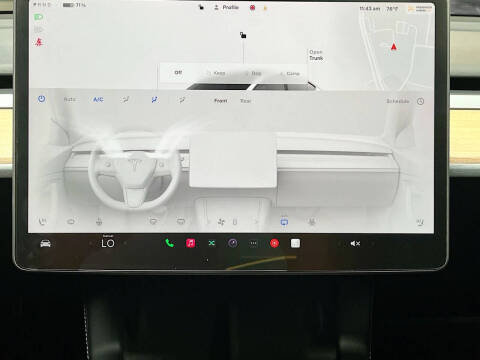
Task: Open the climate Schedule option
Action: pyautogui.click(x=398, y=101)
